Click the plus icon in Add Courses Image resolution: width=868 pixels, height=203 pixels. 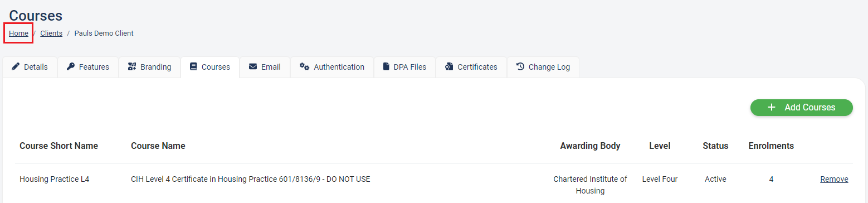pyautogui.click(x=772, y=108)
